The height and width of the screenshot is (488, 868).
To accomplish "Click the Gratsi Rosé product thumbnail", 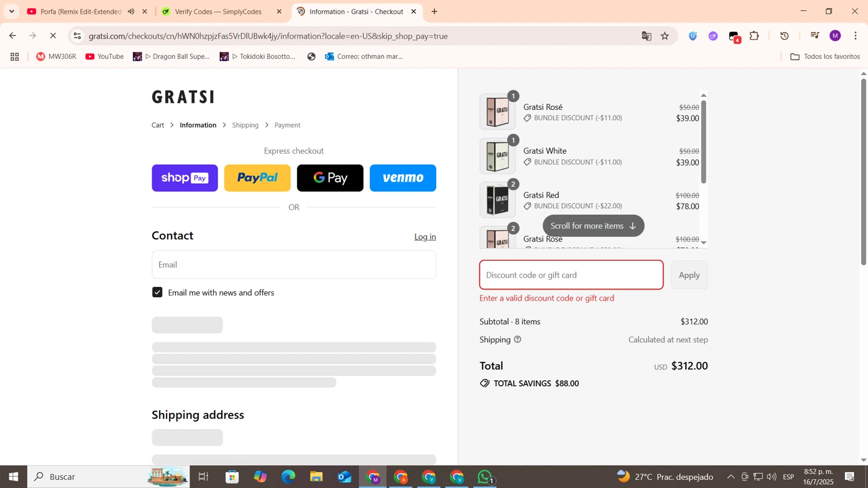I will click(498, 112).
